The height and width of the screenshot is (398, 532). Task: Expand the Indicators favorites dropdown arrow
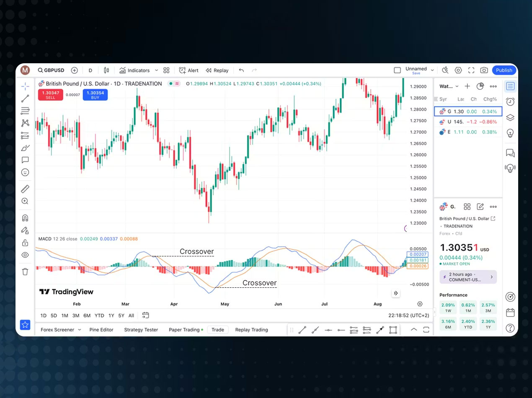(x=157, y=70)
